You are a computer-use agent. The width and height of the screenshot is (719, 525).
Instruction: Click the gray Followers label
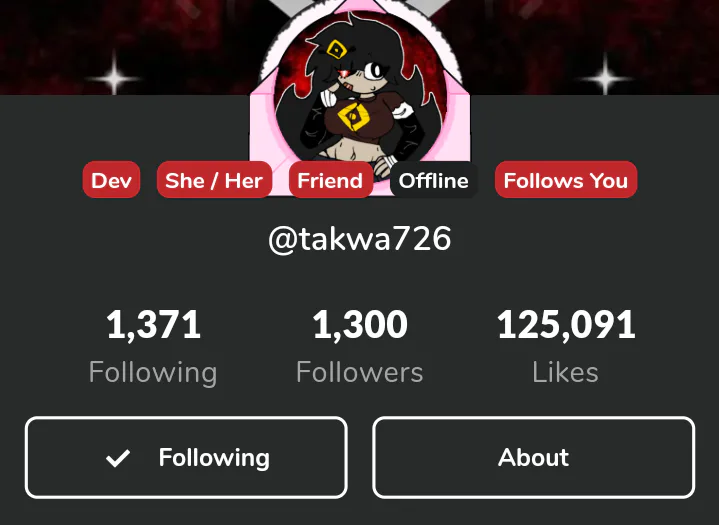click(360, 372)
